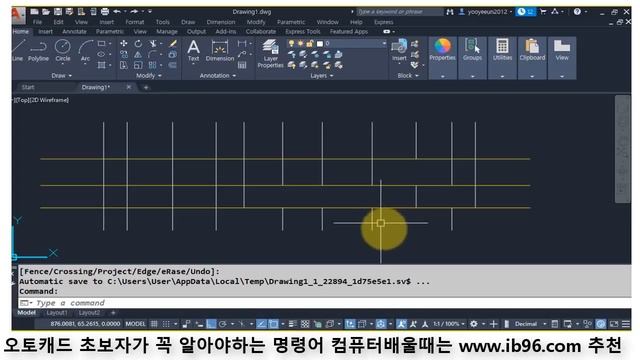
Task: Open the yooyeeun2012 account dropdown
Action: point(485,12)
